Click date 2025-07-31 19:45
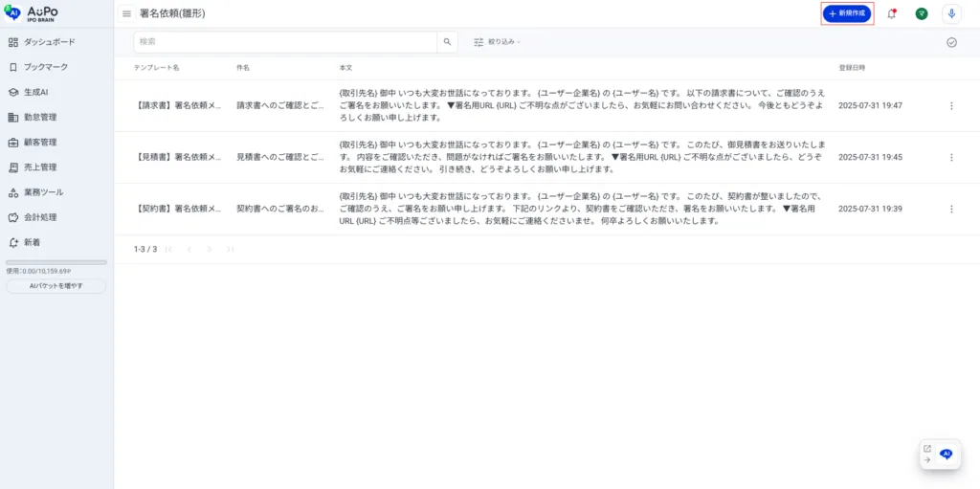980x489 pixels. click(870, 158)
